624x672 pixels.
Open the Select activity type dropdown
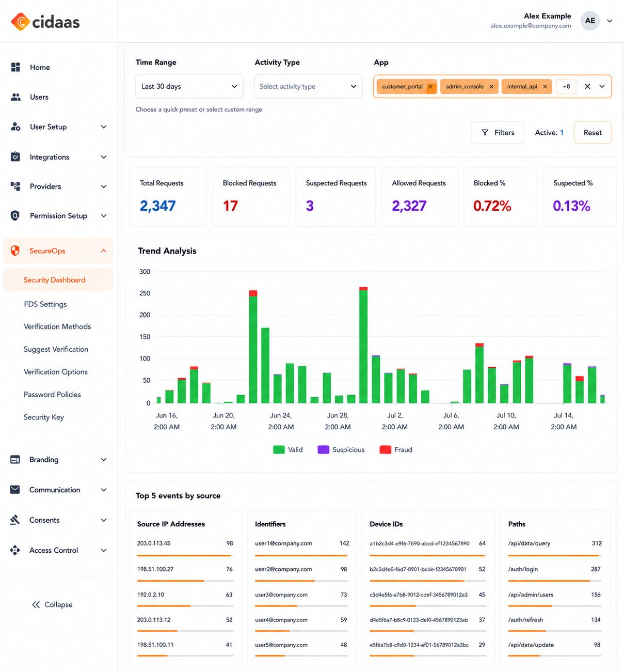pos(308,86)
